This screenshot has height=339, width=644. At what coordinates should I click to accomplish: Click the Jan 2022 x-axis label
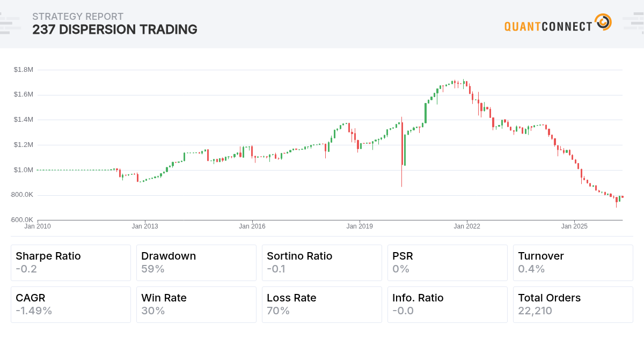tap(467, 226)
